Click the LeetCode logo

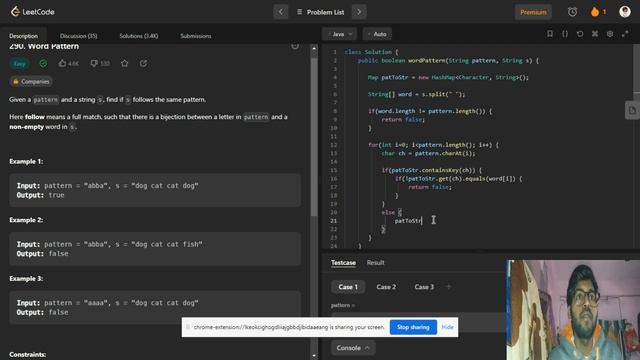click(x=32, y=12)
